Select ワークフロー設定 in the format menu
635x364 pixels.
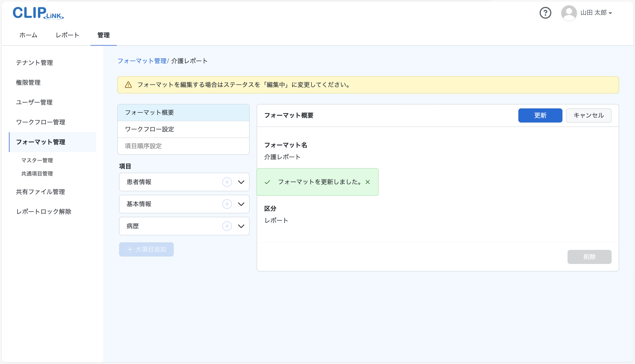click(x=149, y=129)
